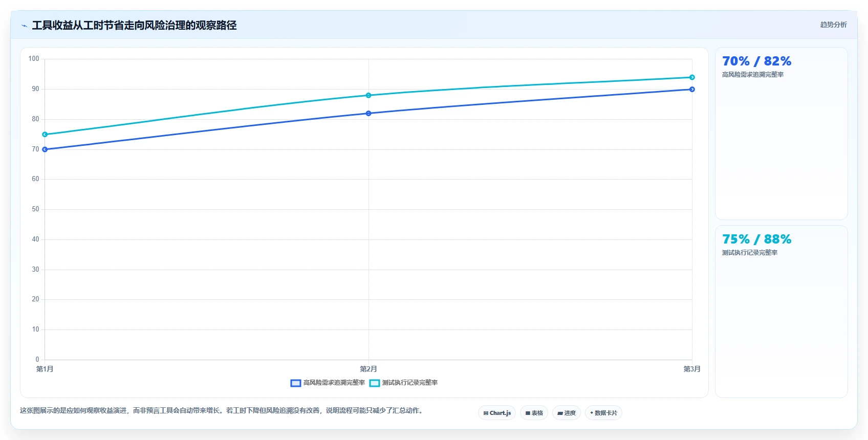Viewport: 868px width, 440px height.
Task: Click the teal data point at 第1月
Action: click(45, 135)
